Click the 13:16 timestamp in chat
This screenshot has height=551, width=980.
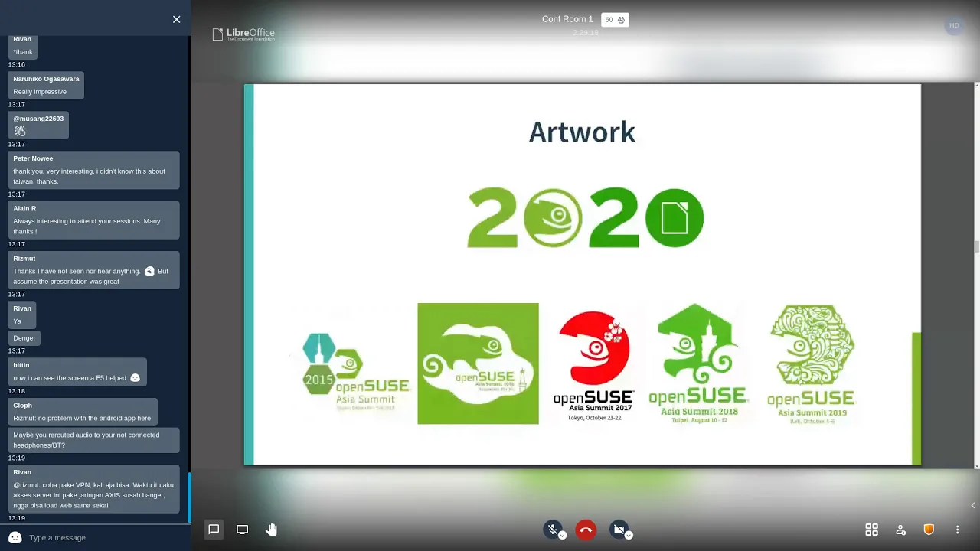[x=17, y=64]
